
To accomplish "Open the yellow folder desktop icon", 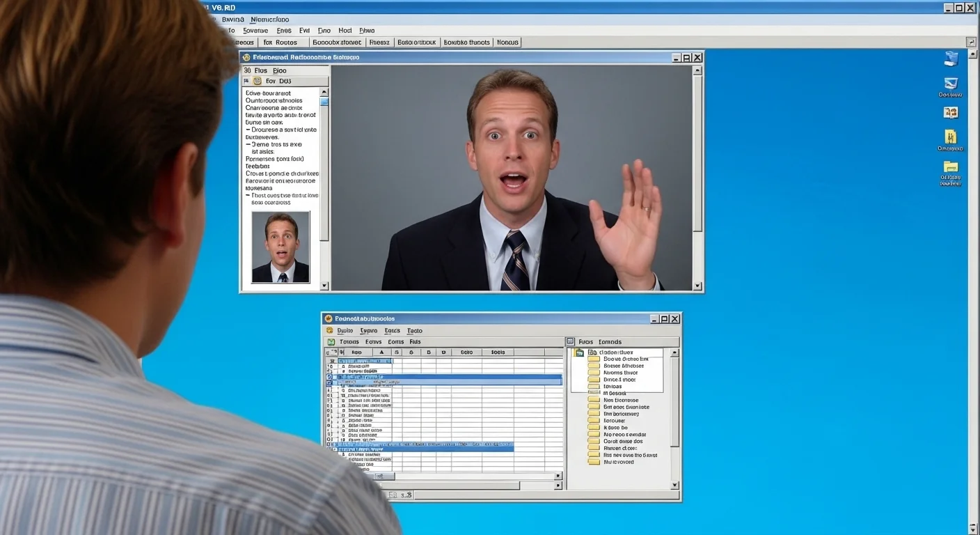I will pyautogui.click(x=950, y=166).
